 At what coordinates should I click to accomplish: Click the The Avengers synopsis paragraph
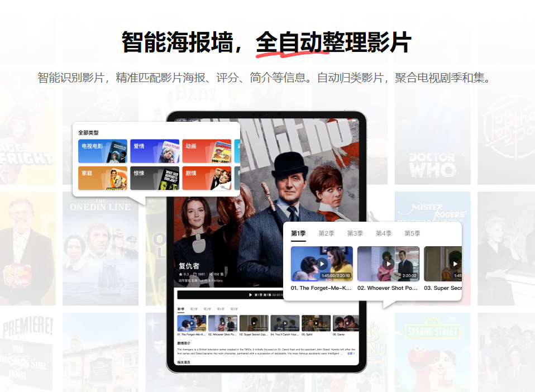[266, 351]
